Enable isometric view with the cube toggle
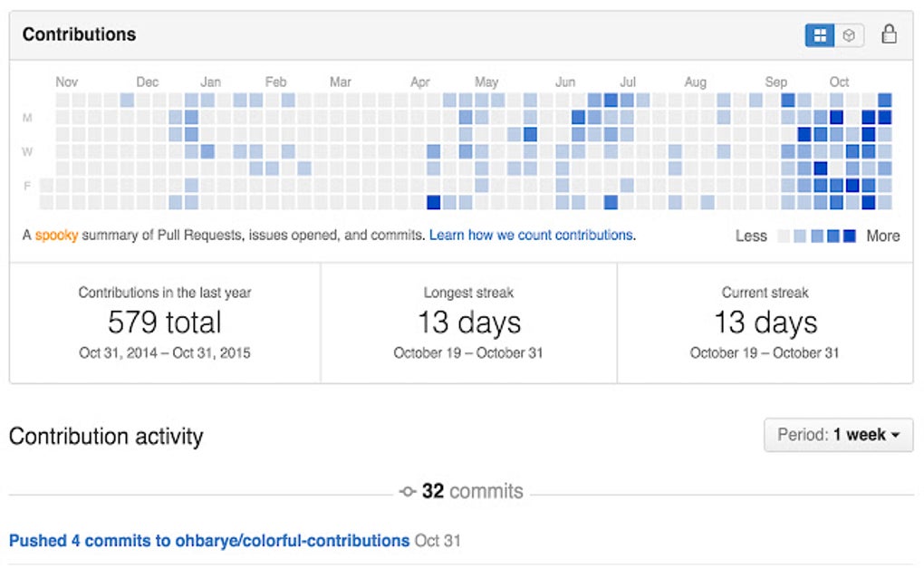 (849, 34)
